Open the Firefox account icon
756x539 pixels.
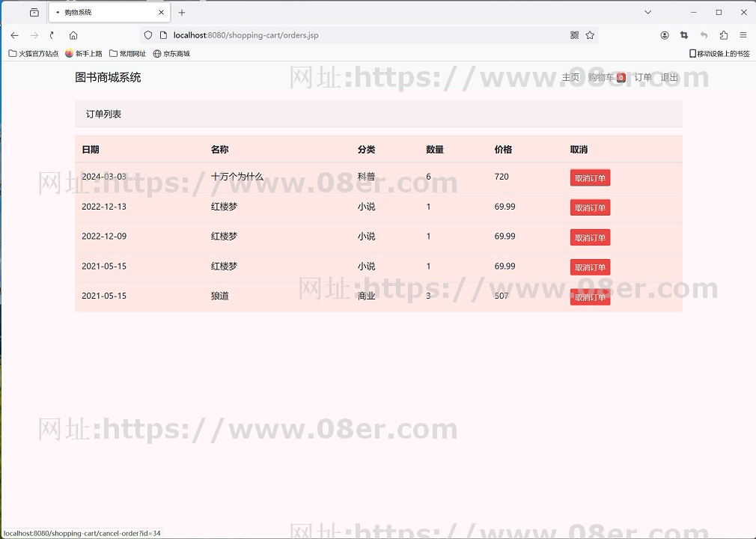(665, 35)
